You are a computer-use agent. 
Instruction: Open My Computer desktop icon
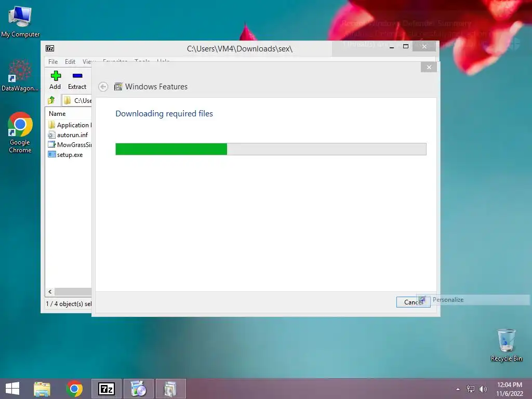click(20, 21)
